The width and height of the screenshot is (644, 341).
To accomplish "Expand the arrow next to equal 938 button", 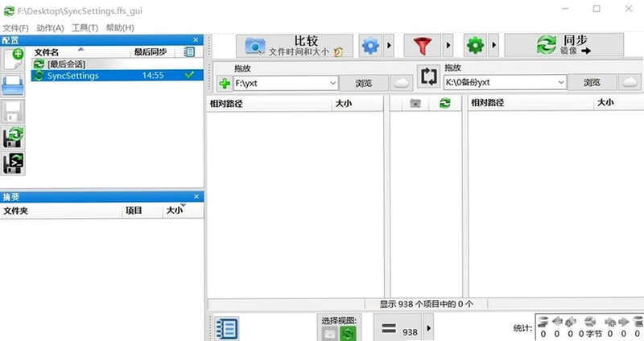I will 428,327.
